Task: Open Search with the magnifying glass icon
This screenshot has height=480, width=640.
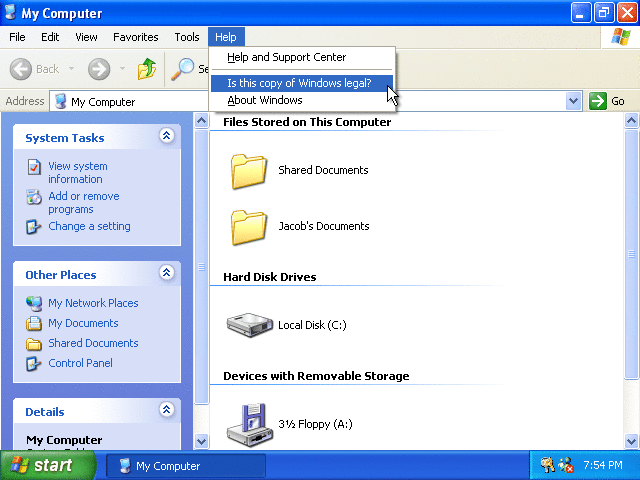Action: pos(182,69)
